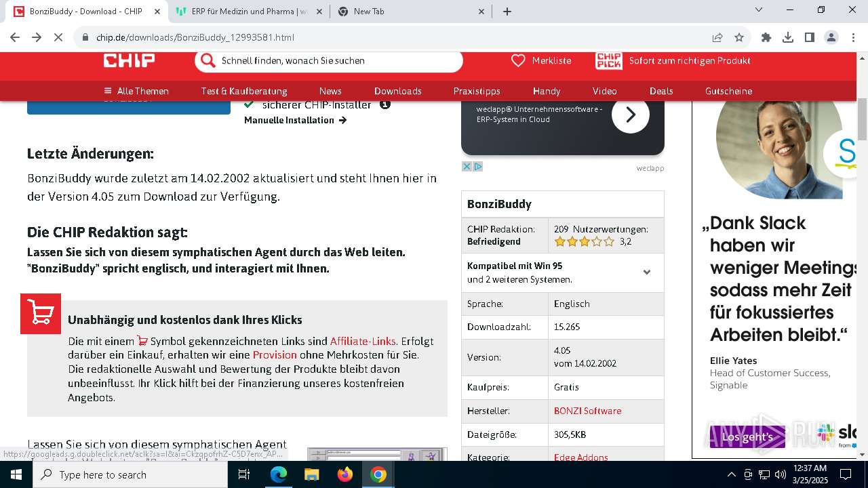This screenshot has width=868, height=488.
Task: Open the Downloads menu item
Action: (x=398, y=91)
